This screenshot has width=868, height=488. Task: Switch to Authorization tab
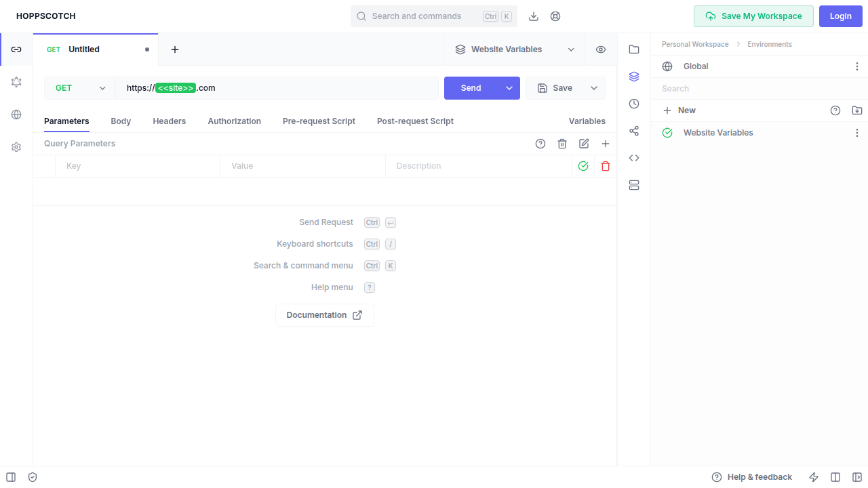[x=235, y=121]
